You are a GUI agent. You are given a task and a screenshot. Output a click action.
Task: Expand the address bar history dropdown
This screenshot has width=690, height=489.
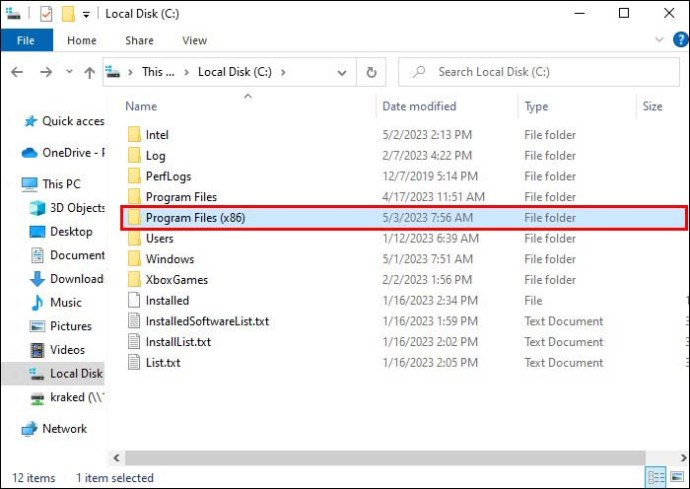coord(343,72)
